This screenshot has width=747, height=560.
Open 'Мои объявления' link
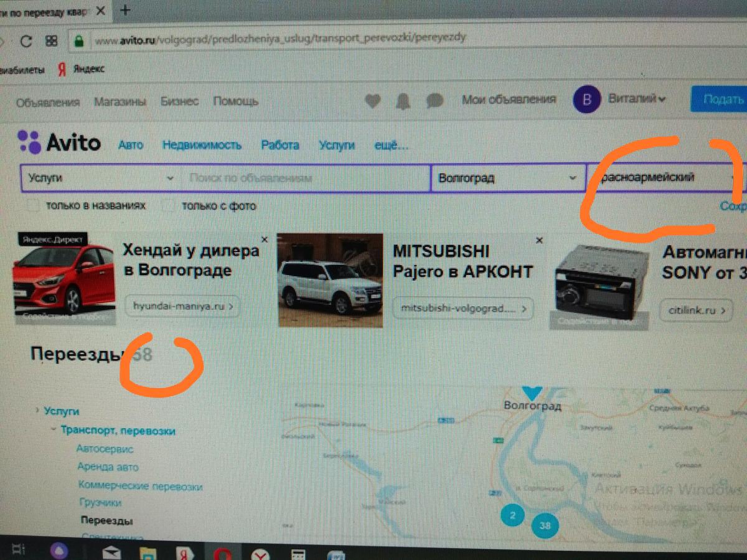pyautogui.click(x=509, y=99)
